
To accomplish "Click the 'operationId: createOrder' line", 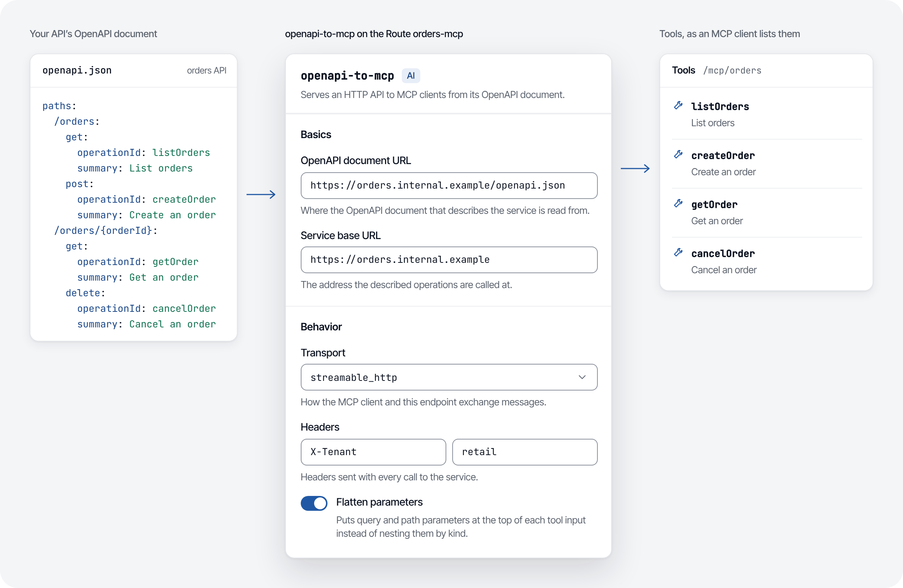I will 146,199.
